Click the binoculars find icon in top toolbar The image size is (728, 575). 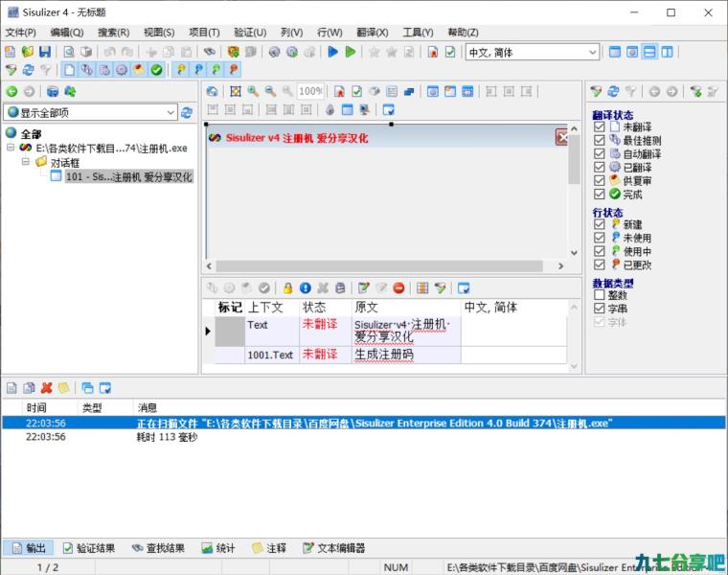point(210,52)
